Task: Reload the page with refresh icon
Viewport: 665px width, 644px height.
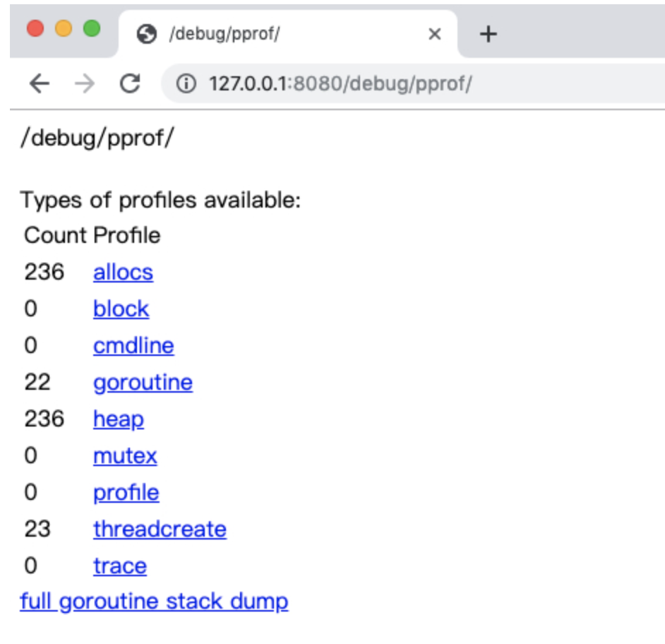Action: pos(129,84)
